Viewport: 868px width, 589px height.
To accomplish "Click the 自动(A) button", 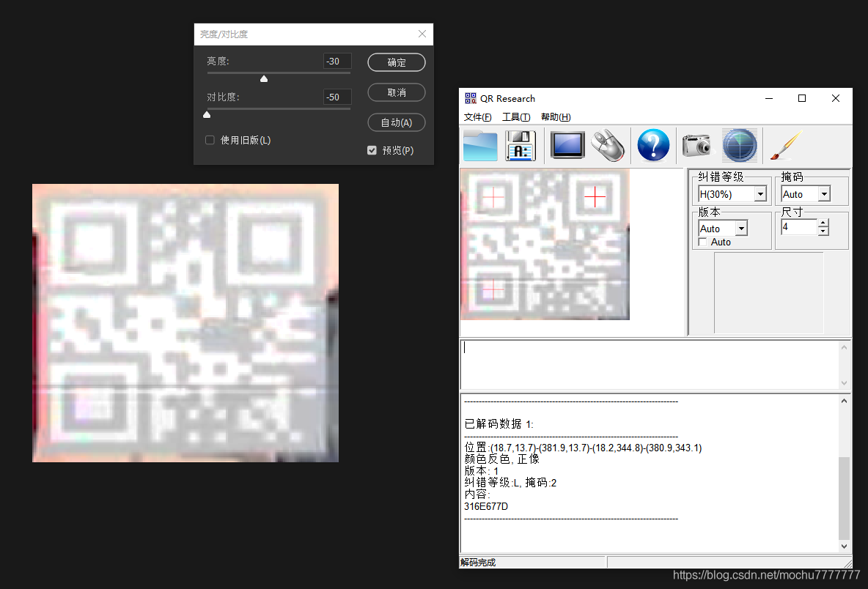I will 397,123.
